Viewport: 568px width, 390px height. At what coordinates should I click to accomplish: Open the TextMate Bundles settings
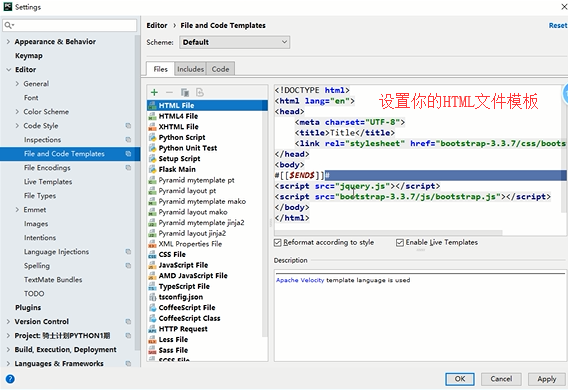coord(53,280)
